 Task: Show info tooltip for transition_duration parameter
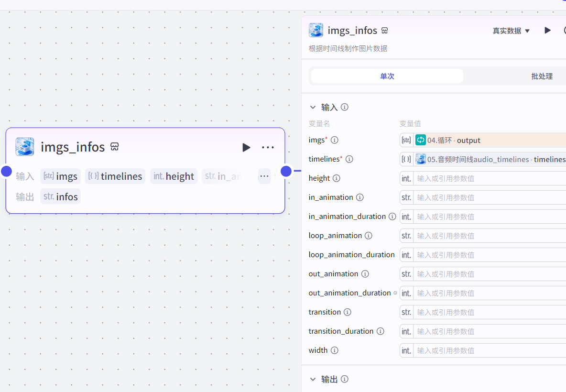click(381, 331)
